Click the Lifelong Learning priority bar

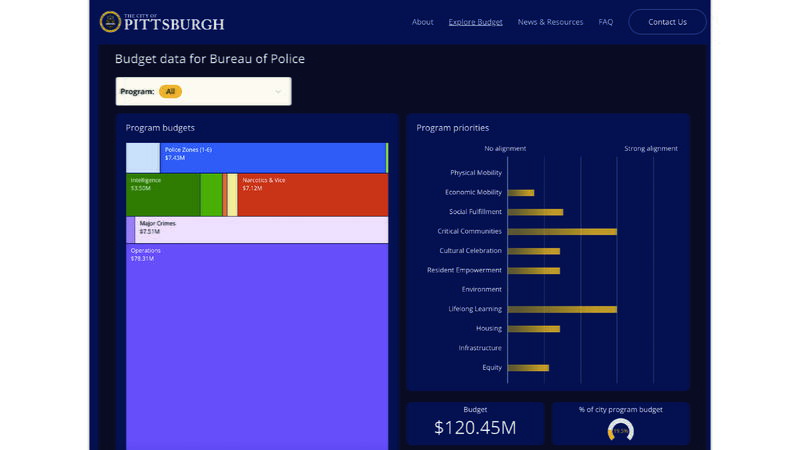(562, 309)
